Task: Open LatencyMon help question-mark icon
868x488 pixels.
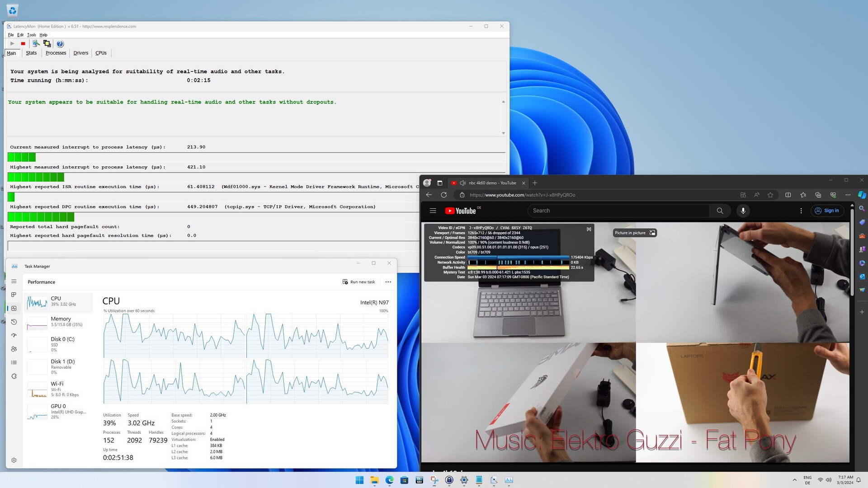Action: (x=60, y=44)
